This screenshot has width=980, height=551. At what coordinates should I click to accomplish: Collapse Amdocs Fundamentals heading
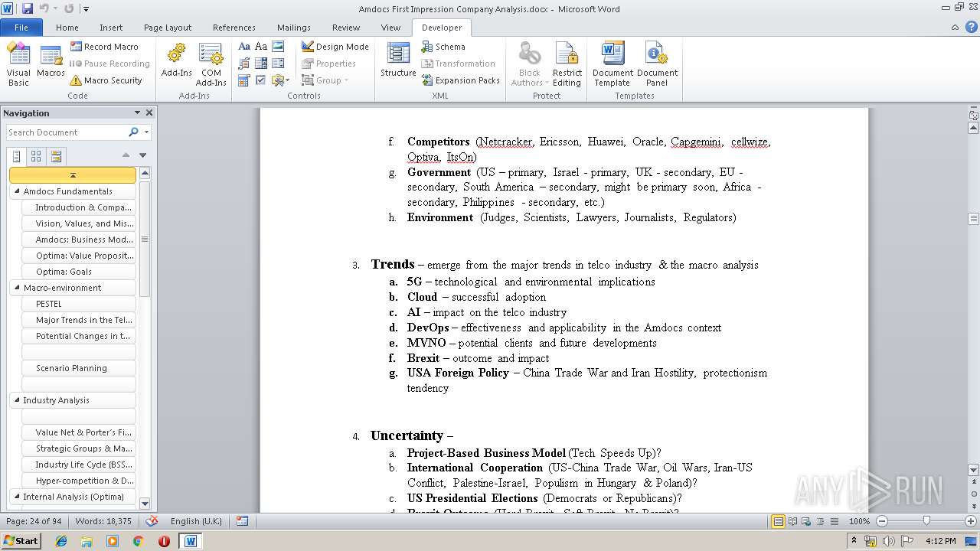click(x=17, y=191)
